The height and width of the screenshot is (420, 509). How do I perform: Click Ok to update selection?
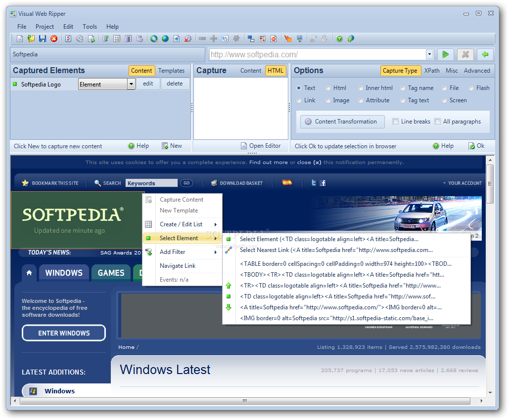click(476, 146)
